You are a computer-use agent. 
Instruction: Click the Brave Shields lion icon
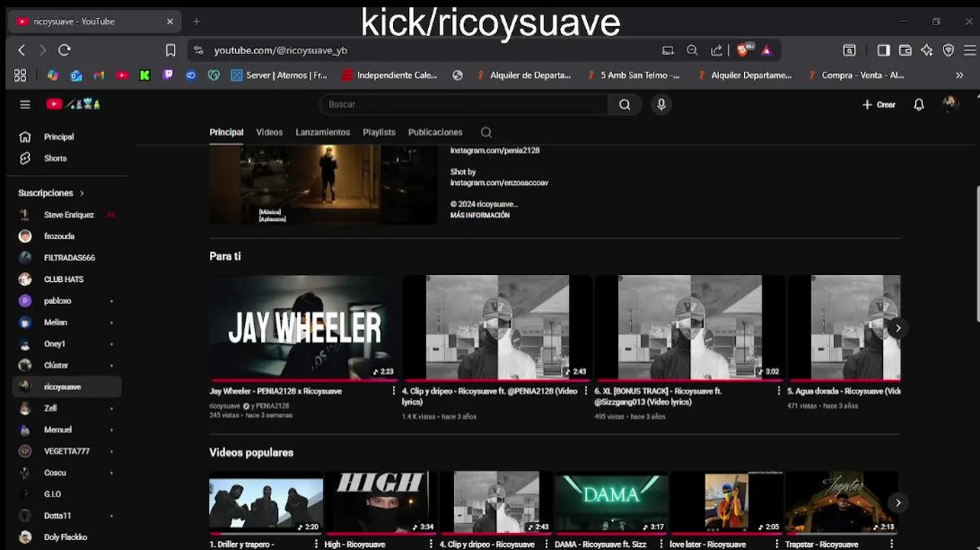click(x=743, y=50)
